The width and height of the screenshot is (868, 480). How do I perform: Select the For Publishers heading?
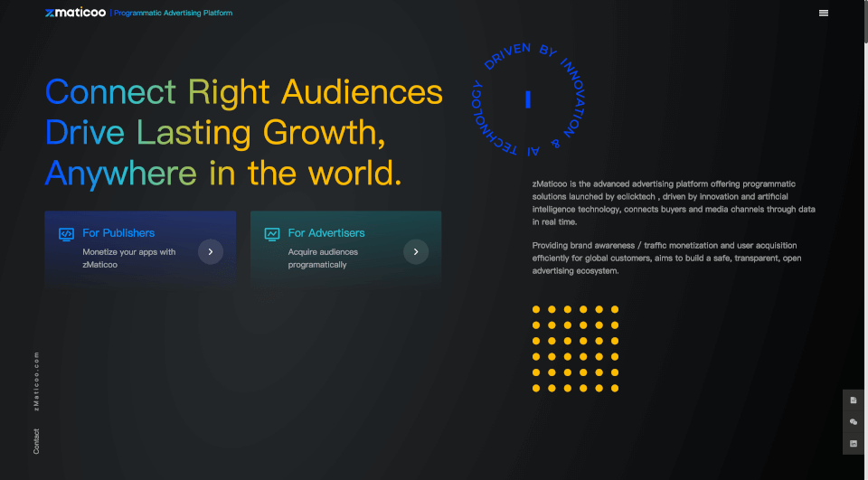point(118,233)
